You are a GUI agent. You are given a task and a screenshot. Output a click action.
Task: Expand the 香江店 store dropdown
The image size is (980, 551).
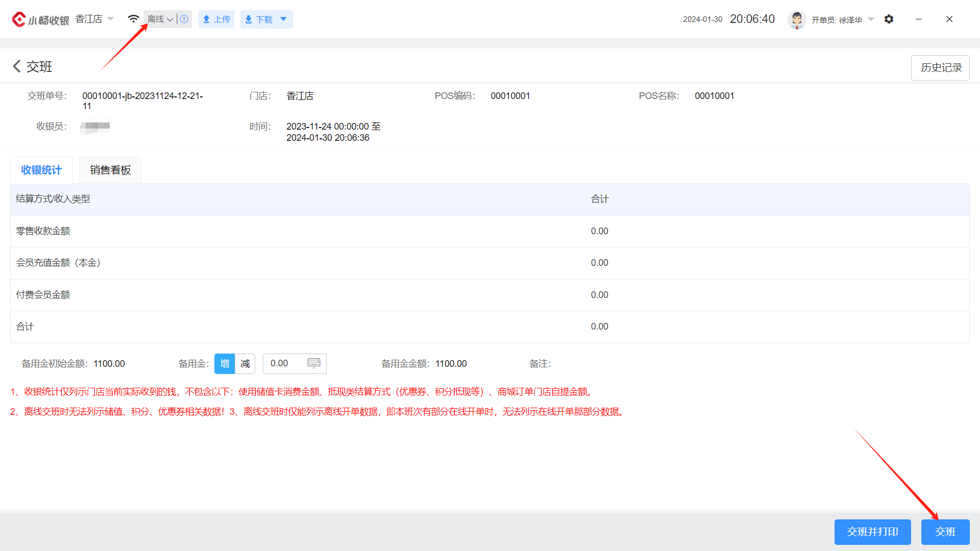pos(111,19)
